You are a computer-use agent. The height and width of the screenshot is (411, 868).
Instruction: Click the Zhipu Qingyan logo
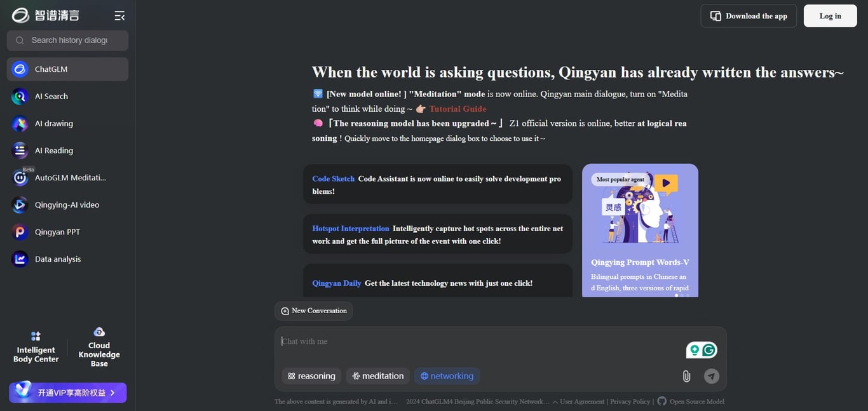click(x=46, y=15)
